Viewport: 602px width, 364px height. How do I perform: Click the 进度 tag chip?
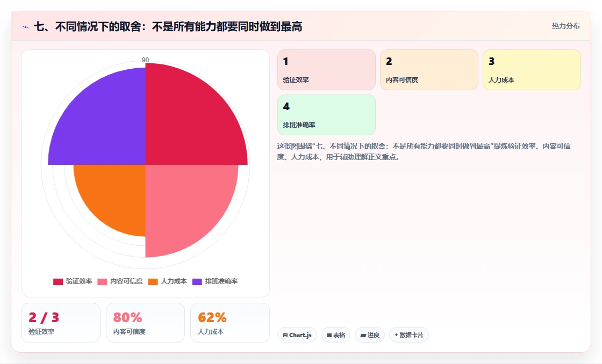[370, 335]
